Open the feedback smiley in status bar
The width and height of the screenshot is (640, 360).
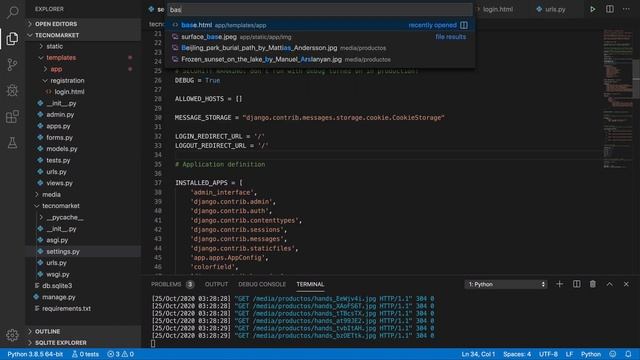pyautogui.click(x=613, y=354)
